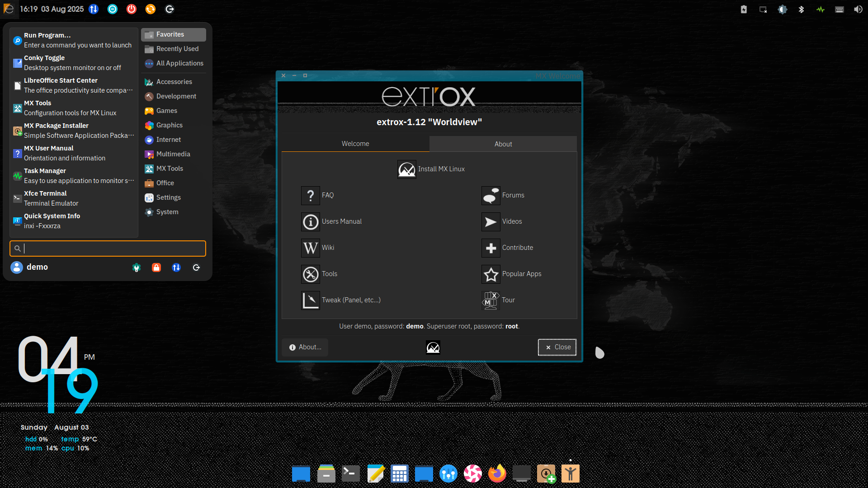Screen dimensions: 868x488
Task: Click the disconnected network tray icon
Action: [x=763, y=9]
